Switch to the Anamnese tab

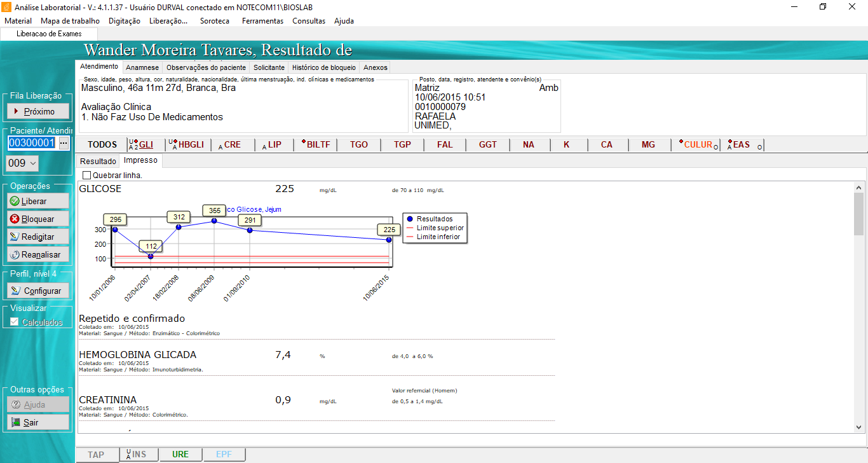tap(142, 67)
